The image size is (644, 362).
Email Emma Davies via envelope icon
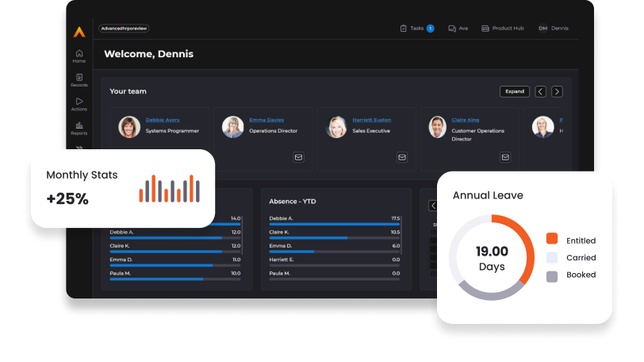coord(299,157)
